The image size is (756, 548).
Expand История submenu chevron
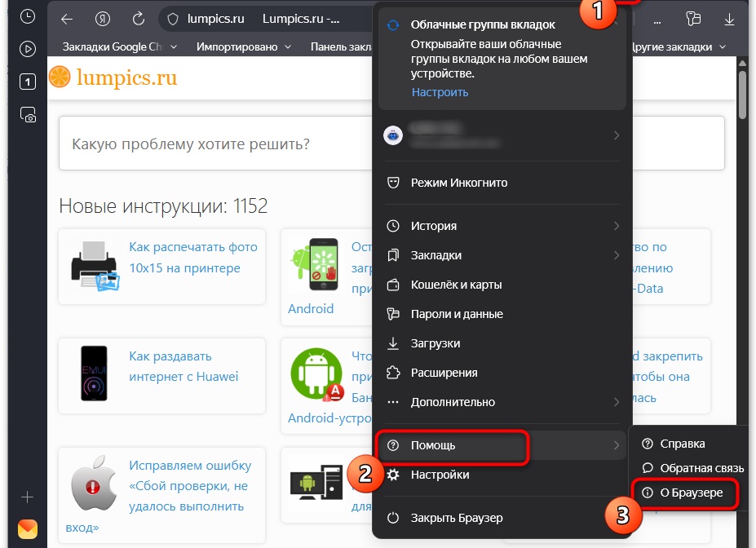pos(617,226)
